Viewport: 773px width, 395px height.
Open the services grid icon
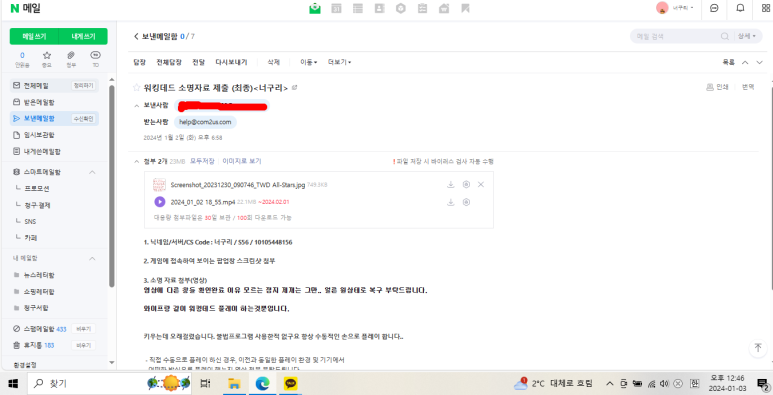click(x=767, y=8)
